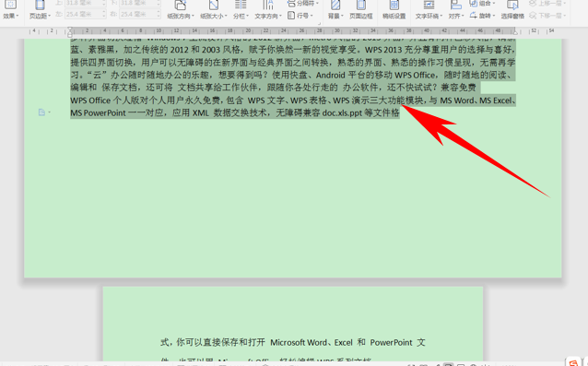The width and height of the screenshot is (588, 366).
Task: Open the 背景 page background tool
Action: tap(335, 10)
